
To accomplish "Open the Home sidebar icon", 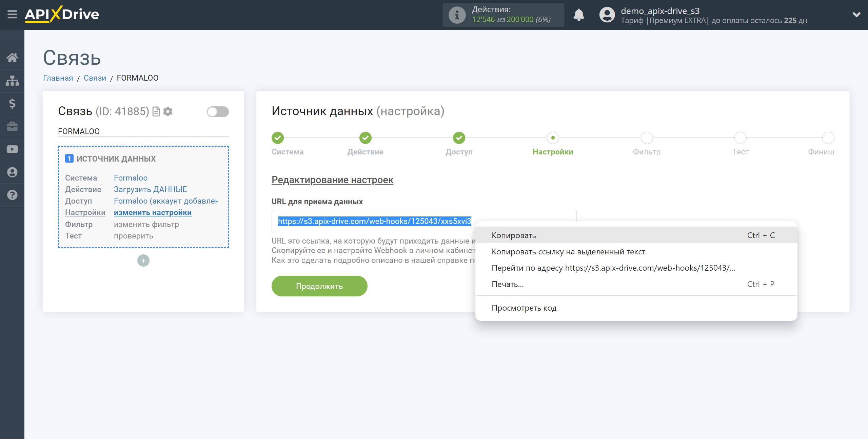I will [12, 58].
